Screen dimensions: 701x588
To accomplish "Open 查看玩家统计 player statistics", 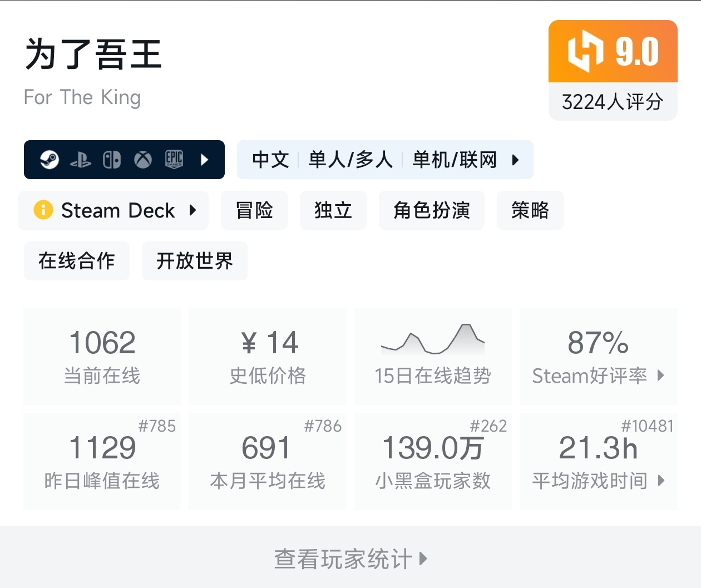I will coord(350,559).
